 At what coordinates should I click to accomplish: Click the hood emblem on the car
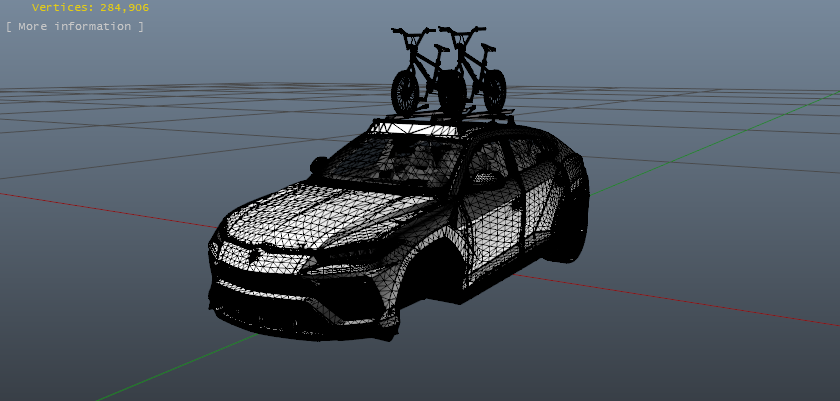254,256
